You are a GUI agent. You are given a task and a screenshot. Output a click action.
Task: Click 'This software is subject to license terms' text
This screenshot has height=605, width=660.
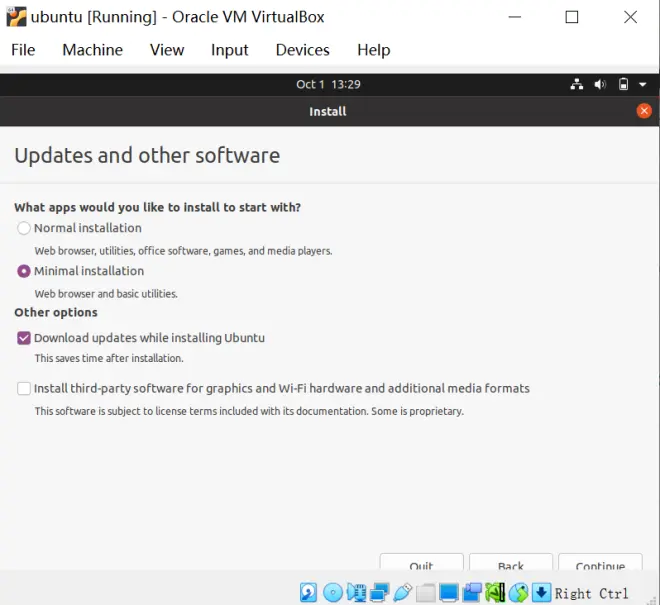[249, 411]
